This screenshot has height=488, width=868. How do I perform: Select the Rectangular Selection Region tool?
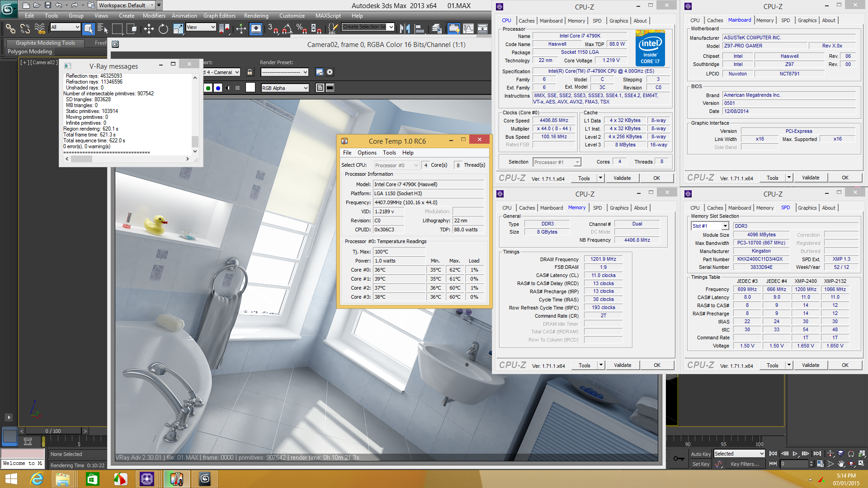click(117, 29)
